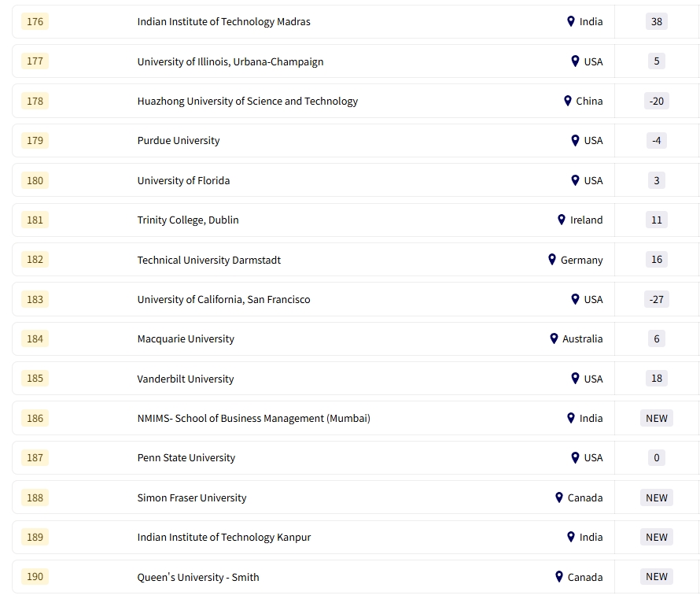Open Technical University Darmstadt listing

(209, 260)
